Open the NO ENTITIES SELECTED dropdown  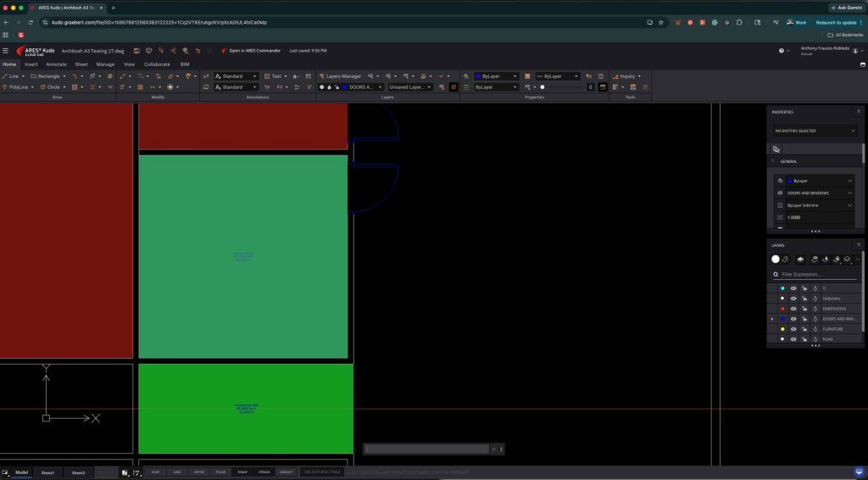click(815, 131)
